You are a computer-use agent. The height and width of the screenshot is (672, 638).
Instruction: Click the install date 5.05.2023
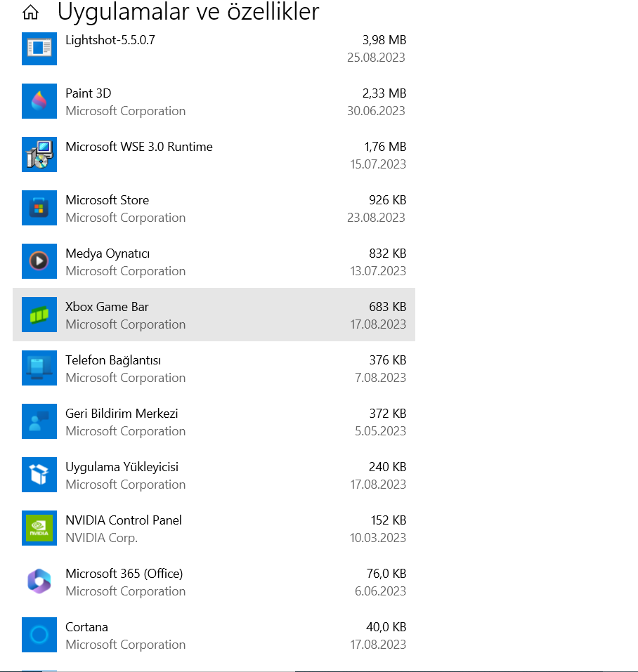pyautogui.click(x=380, y=430)
